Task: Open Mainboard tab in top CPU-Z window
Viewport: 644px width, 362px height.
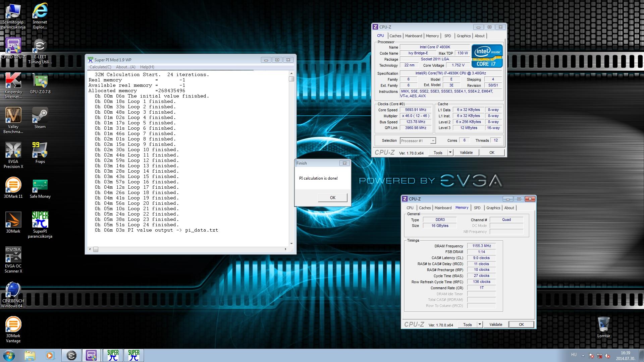Action: click(414, 36)
